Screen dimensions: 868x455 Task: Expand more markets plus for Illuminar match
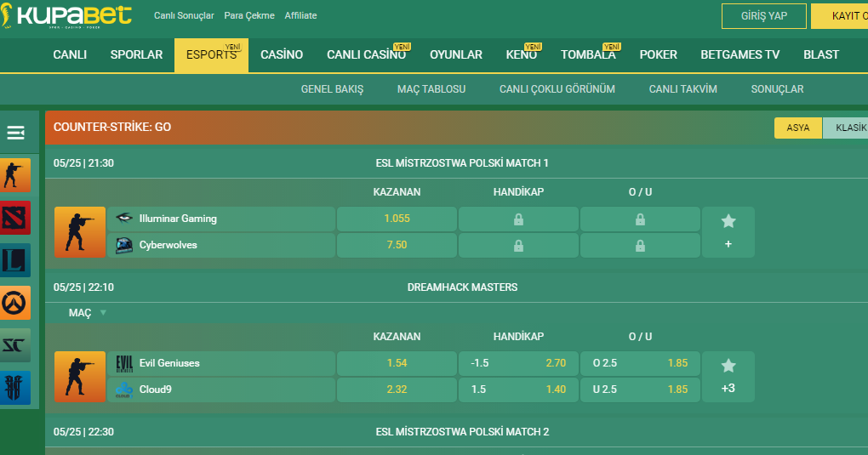(728, 244)
